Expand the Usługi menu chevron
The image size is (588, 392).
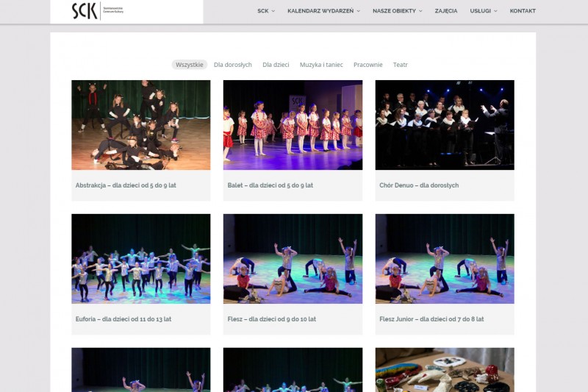pyautogui.click(x=495, y=11)
